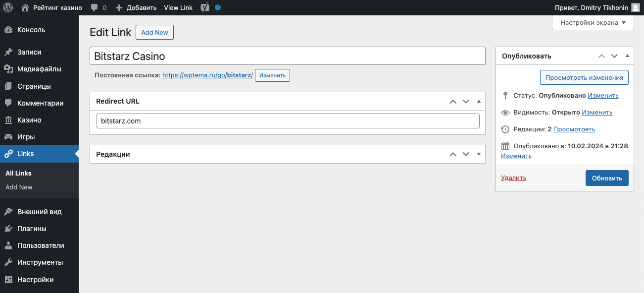The width and height of the screenshot is (644, 293).
Task: Expand the Редакции panel
Action: point(479,154)
